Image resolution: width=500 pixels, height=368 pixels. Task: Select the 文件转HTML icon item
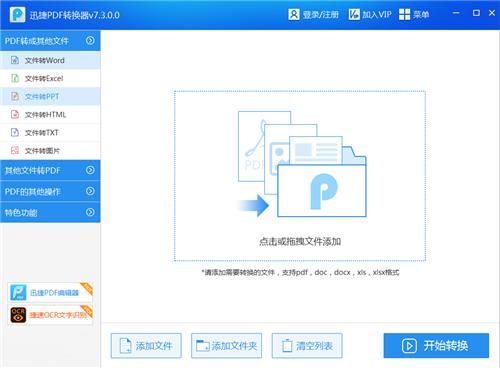(x=15, y=114)
